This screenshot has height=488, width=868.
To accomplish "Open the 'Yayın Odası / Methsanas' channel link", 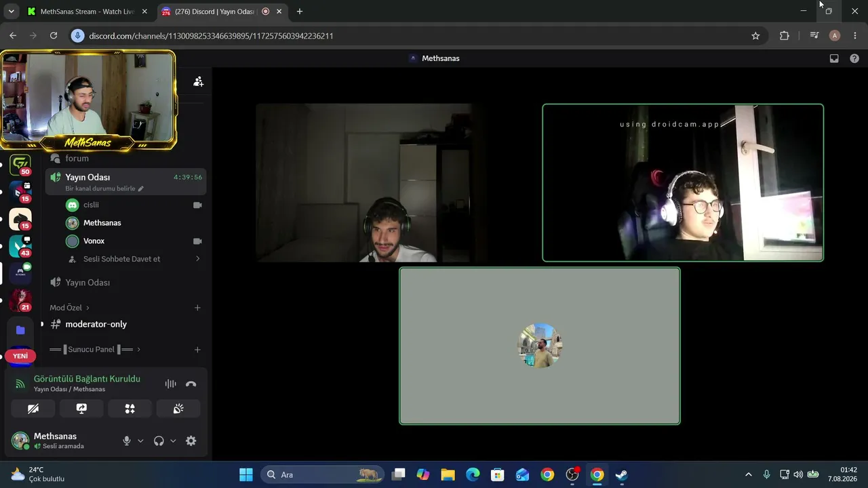I will coord(69,389).
